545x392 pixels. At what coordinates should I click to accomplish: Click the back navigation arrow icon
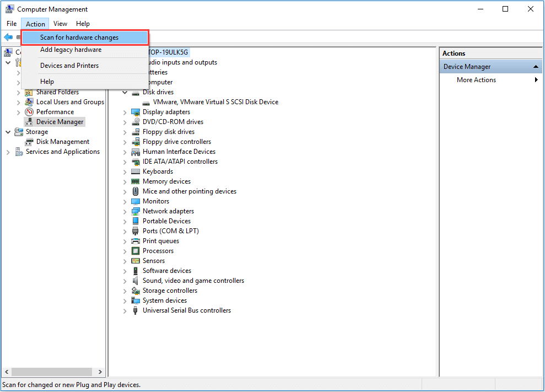[7, 36]
